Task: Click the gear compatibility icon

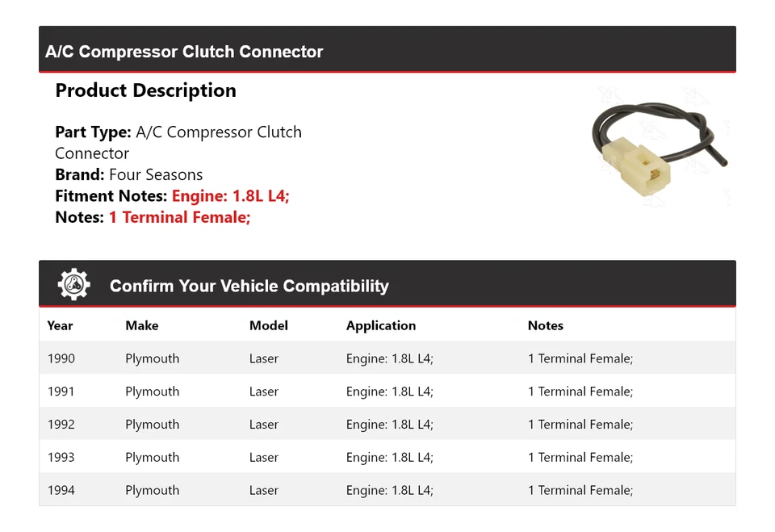Action: coord(73,285)
